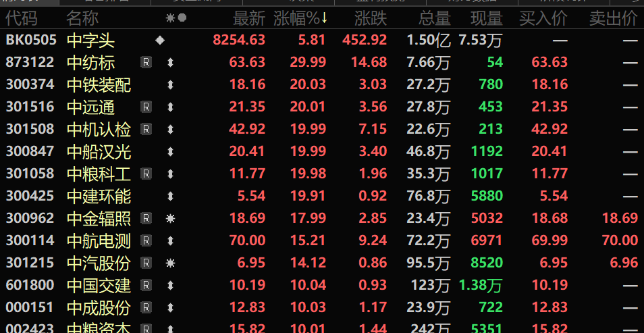Click the R badge beside 中汽股份
The image size is (644, 333).
pos(146,262)
